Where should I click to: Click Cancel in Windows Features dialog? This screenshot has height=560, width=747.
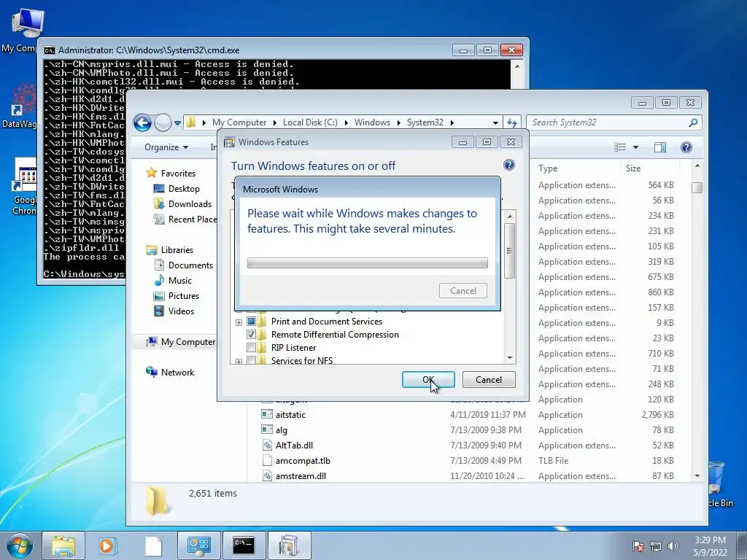click(489, 379)
